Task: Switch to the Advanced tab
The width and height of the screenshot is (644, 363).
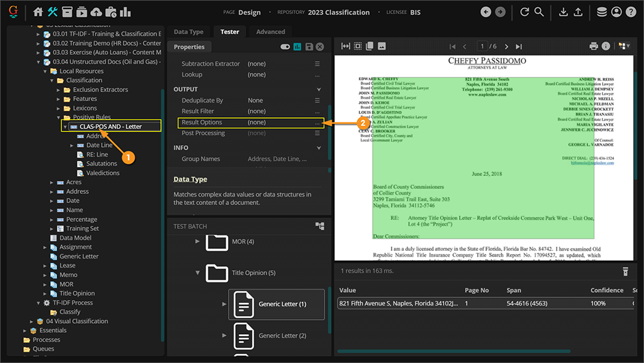Action: click(x=270, y=32)
